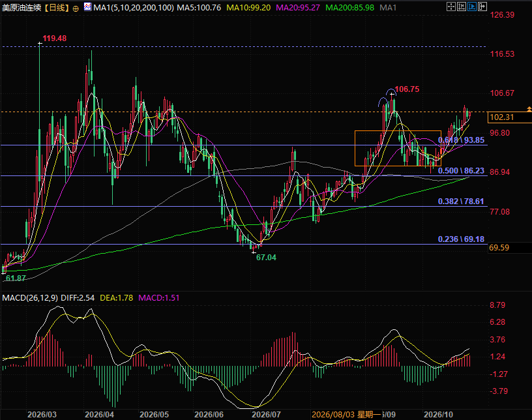This screenshot has height=420, width=532.
Task: Select the 61.87 low price label
Action: tap(16, 278)
